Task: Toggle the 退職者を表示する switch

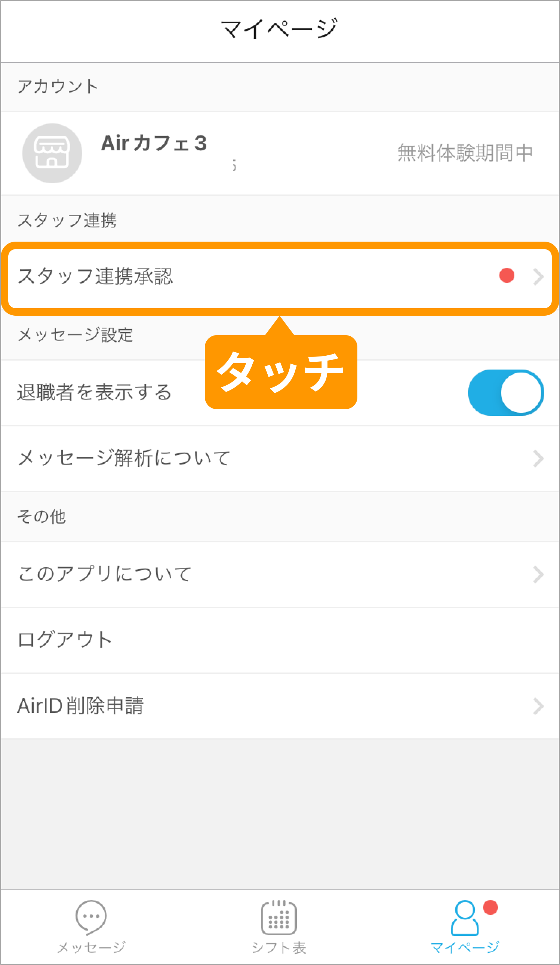Action: [x=506, y=392]
